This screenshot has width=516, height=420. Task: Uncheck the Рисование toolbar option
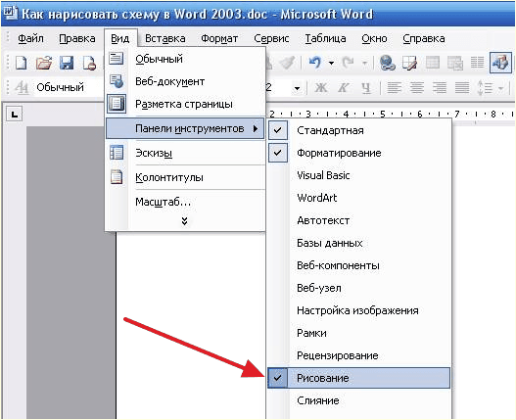pos(358,378)
